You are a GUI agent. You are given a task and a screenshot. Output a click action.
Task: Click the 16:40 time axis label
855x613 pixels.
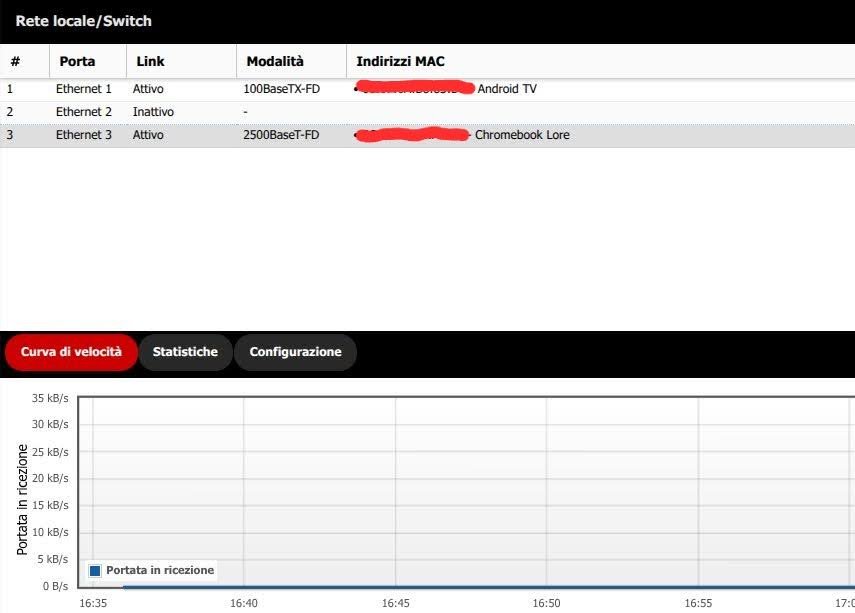(244, 603)
